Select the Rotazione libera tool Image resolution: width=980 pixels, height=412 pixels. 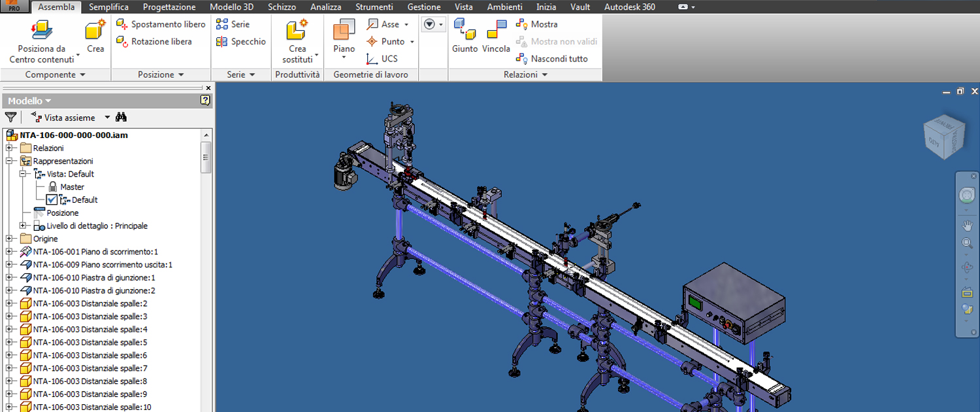[x=154, y=41]
